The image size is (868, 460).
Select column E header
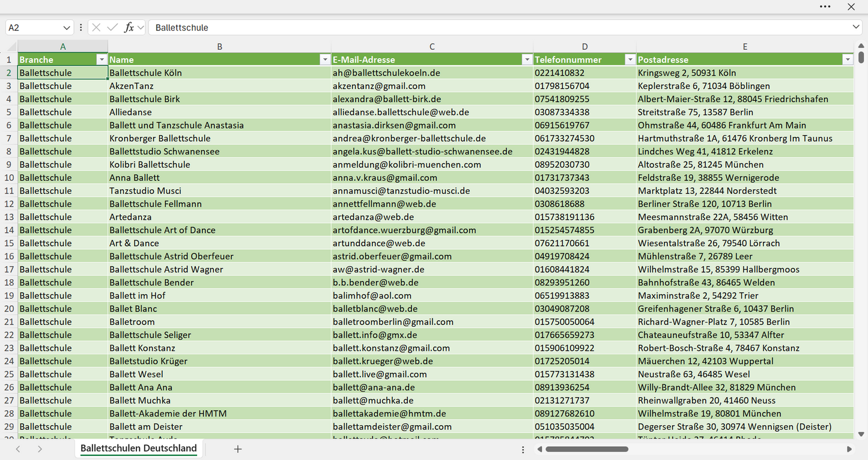click(745, 47)
